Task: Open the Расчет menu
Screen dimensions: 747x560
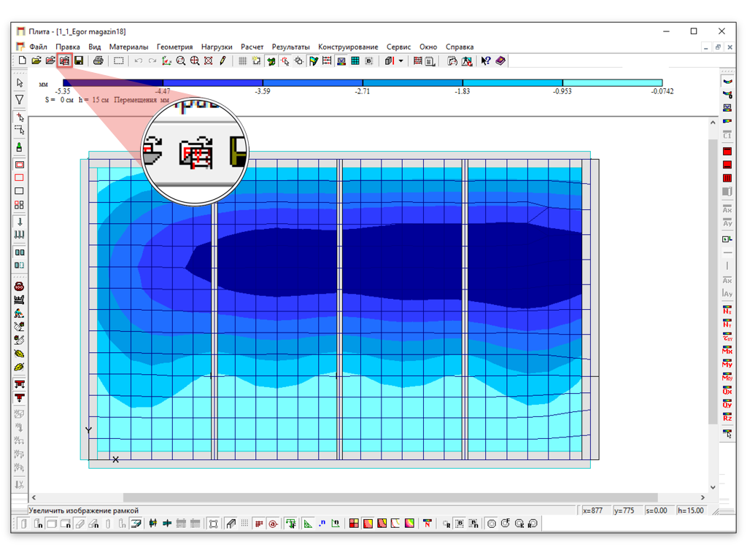Action: click(252, 47)
